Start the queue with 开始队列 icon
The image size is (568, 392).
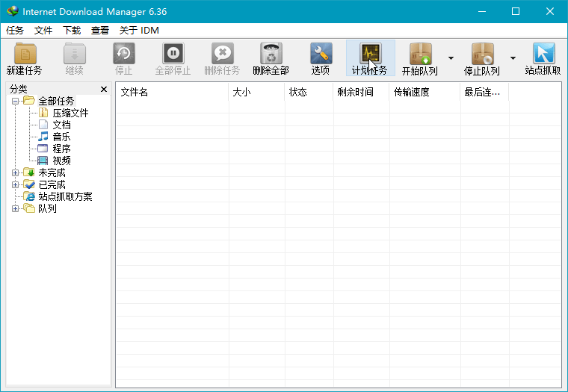point(420,55)
